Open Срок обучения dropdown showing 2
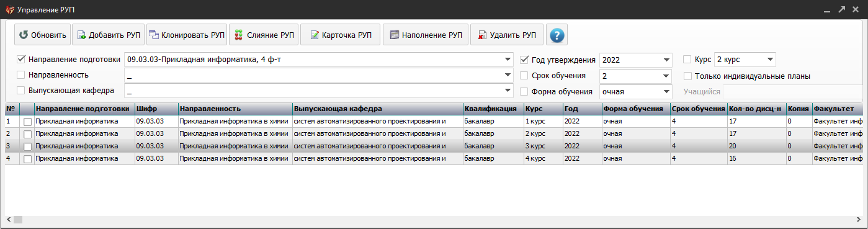 point(667,76)
